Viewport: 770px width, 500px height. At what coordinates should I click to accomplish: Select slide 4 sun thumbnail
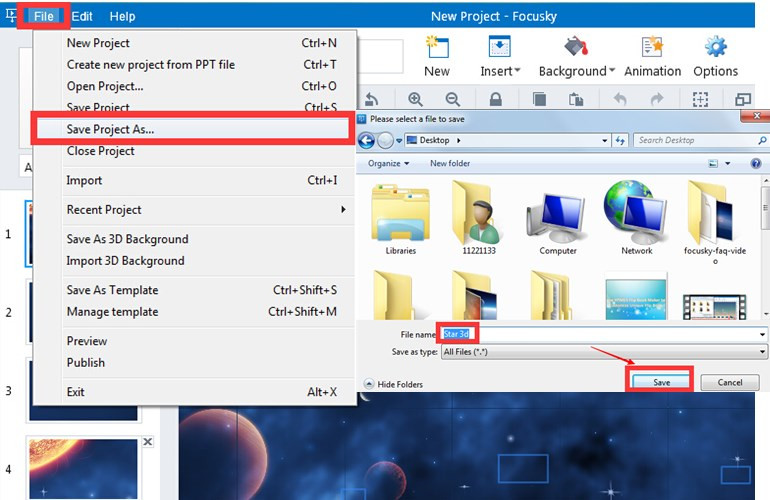pos(83,469)
